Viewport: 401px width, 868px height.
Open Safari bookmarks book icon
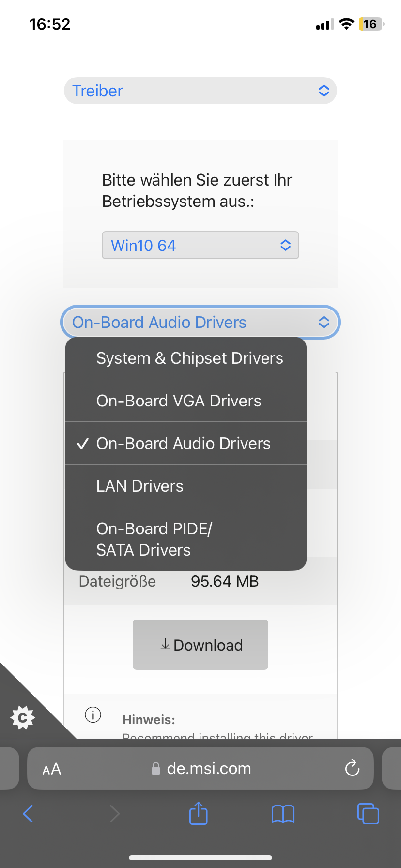[x=283, y=814]
